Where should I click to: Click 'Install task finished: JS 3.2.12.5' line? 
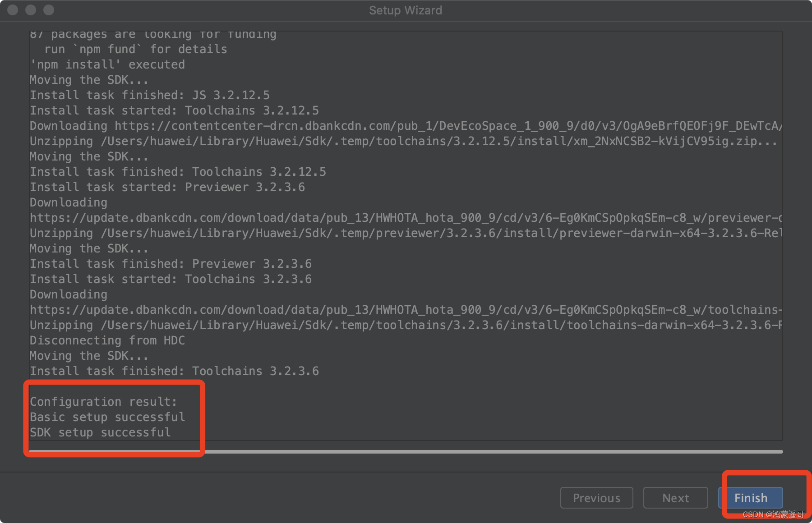[x=150, y=95]
